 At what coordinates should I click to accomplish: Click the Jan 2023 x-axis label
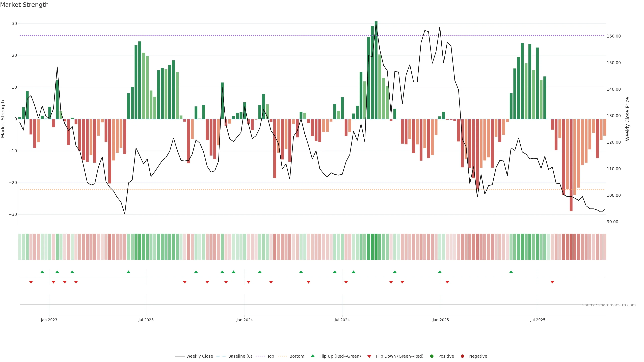pyautogui.click(x=49, y=320)
